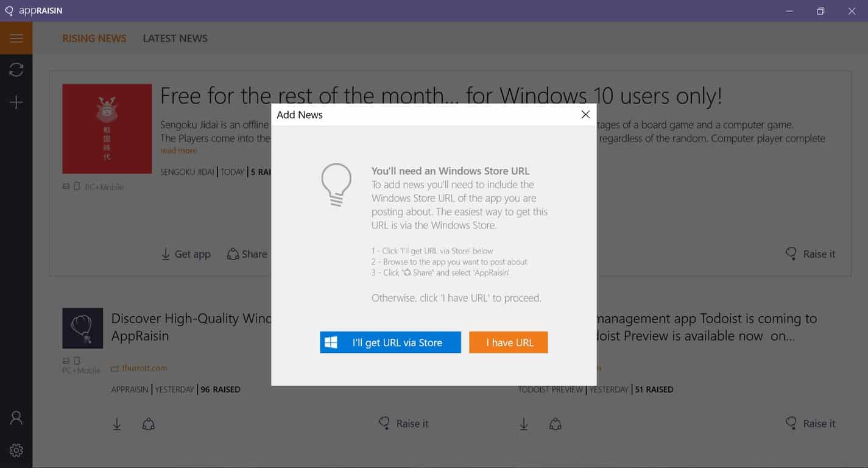
Task: Share the Sengoku Jidai article
Action: (247, 254)
